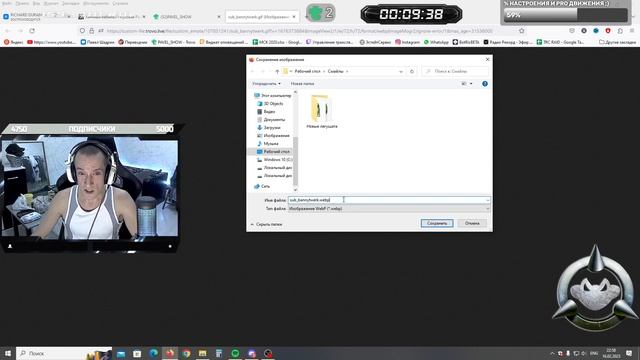Open the Windows Start menu
Viewport: 640px width, 360px height.
pyautogui.click(x=8, y=353)
